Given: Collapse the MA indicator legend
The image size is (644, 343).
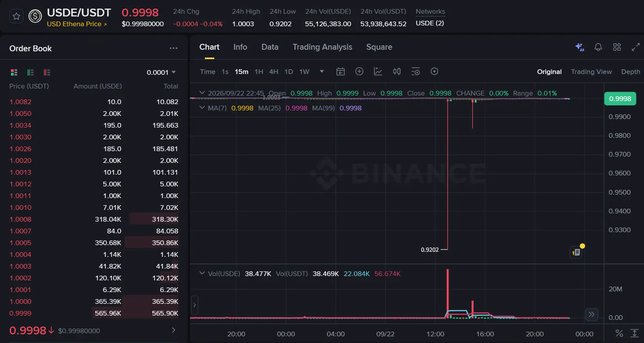Looking at the screenshot, I should pos(202,108).
